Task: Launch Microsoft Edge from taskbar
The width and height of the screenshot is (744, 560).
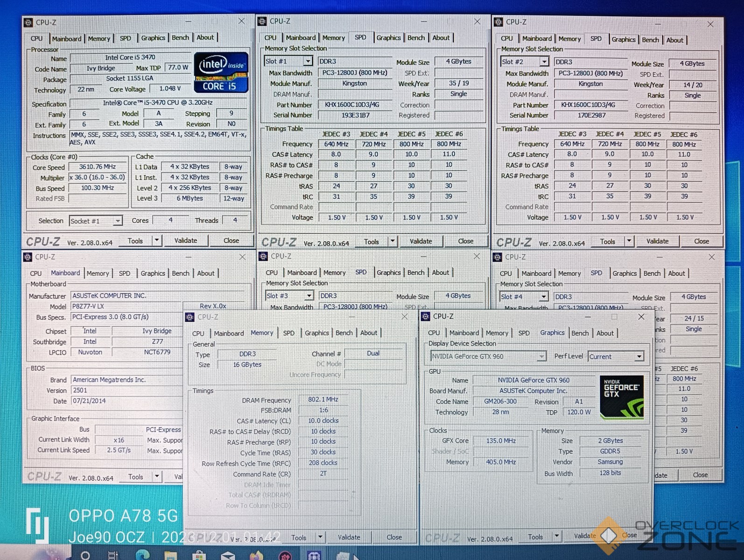Action: click(x=142, y=555)
